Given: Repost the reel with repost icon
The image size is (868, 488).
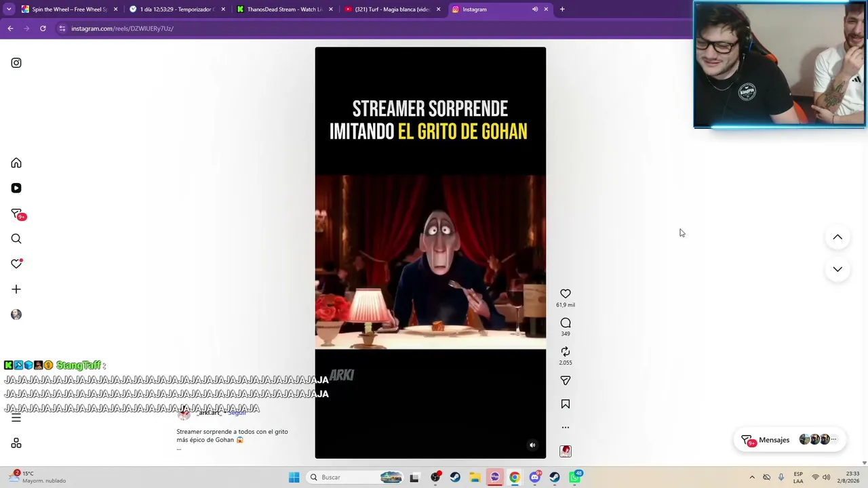Looking at the screenshot, I should point(566,352).
